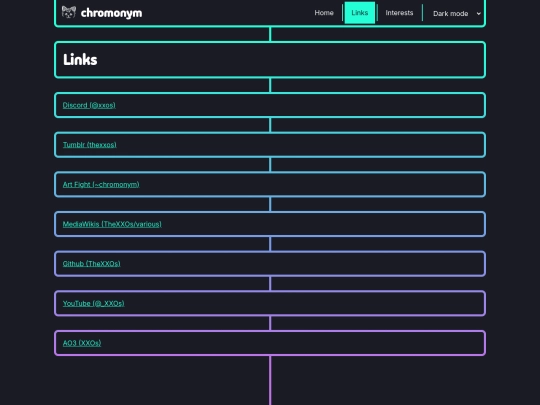Viewport: 540px width, 405px height.
Task: Open the chromonym site title
Action: [111, 13]
